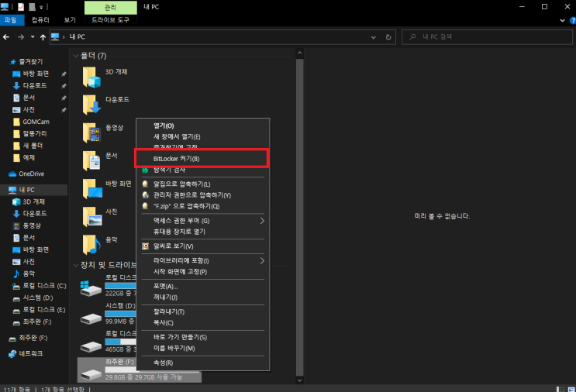This screenshot has width=576, height=392.
Task: Collapse the 폴더 (7) group
Action: click(x=76, y=56)
